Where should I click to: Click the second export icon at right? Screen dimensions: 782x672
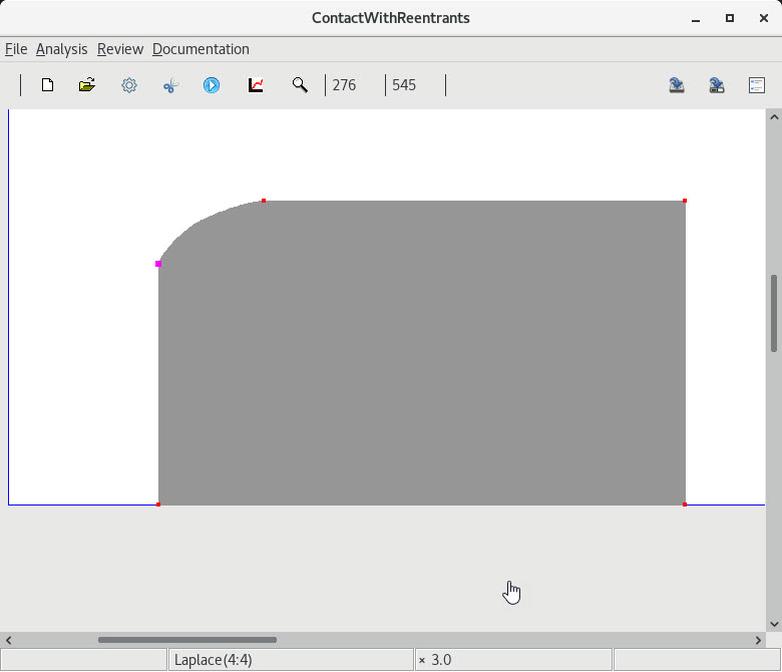(716, 86)
